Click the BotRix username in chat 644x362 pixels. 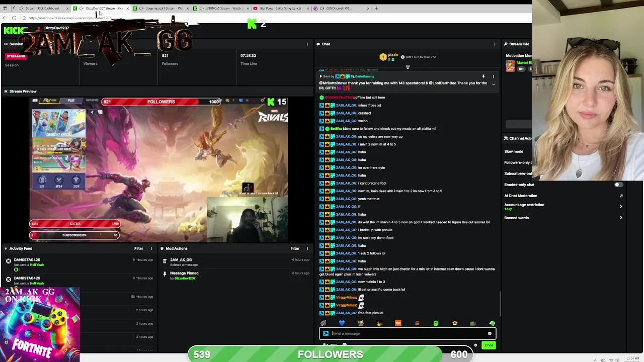pos(336,129)
